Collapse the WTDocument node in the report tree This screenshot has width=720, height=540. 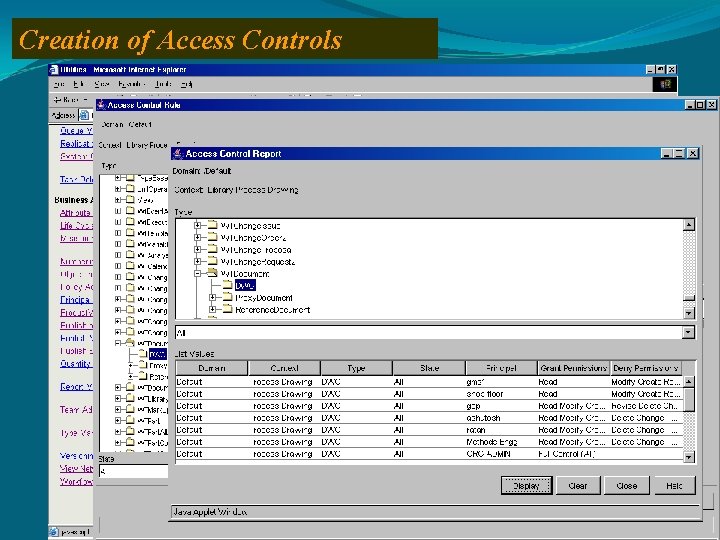click(197, 273)
